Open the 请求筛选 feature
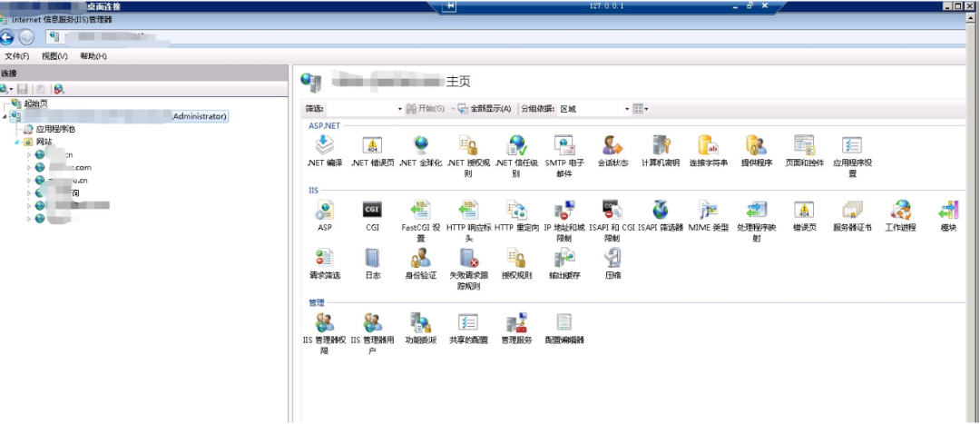 point(324,264)
